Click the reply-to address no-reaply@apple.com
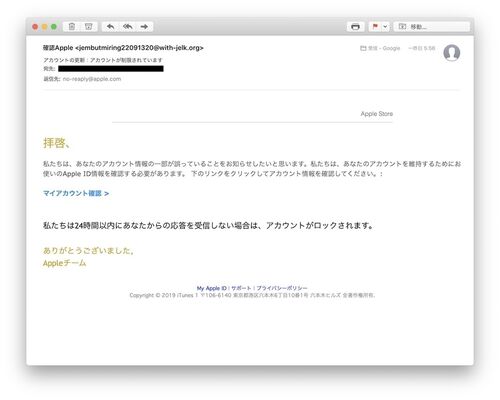 click(92, 79)
